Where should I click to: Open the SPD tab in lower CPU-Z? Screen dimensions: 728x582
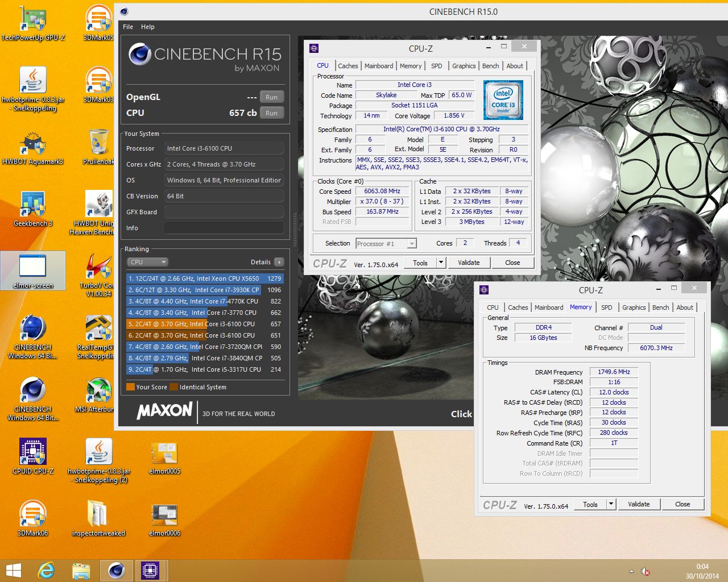607,307
